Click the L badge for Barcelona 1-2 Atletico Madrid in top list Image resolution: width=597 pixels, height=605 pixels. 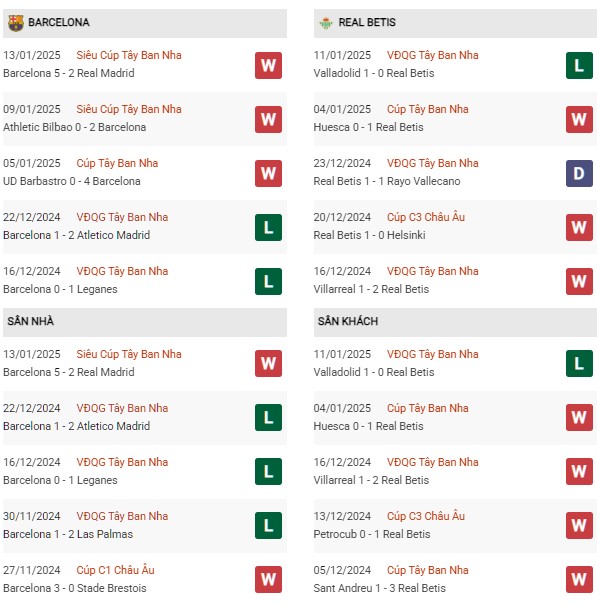(x=268, y=227)
